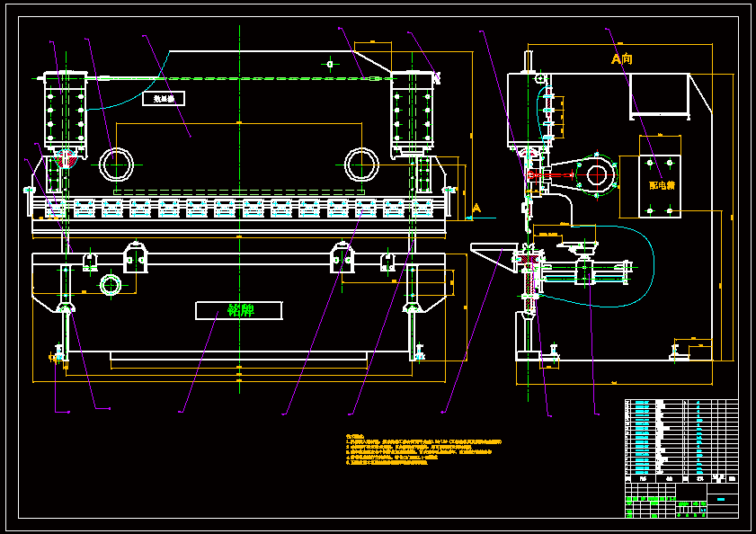Click the parts list table with cyan entries
The image size is (756, 534).
tap(681, 441)
